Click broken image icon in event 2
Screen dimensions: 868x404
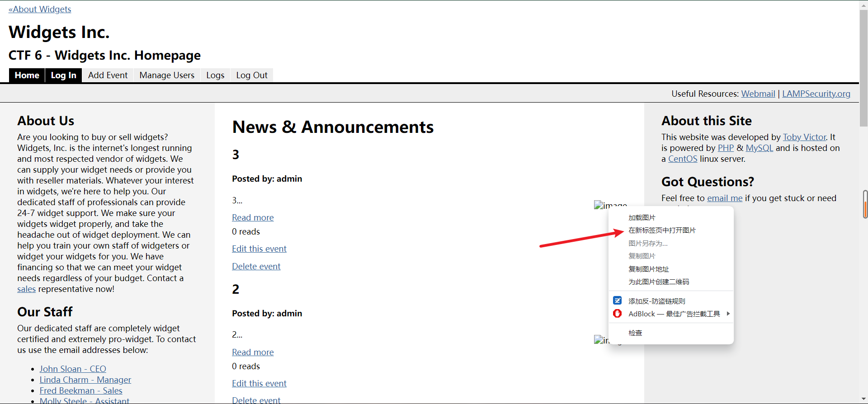(x=599, y=340)
